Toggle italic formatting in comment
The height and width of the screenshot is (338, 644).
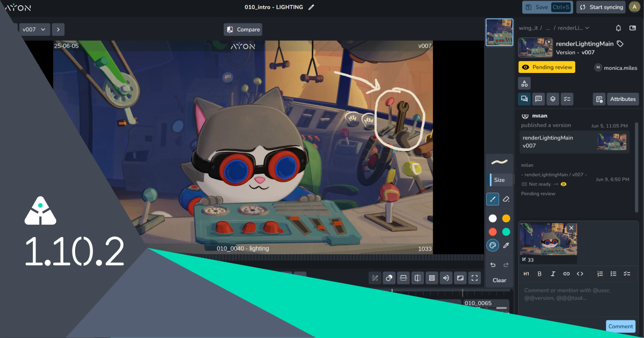[x=553, y=274]
